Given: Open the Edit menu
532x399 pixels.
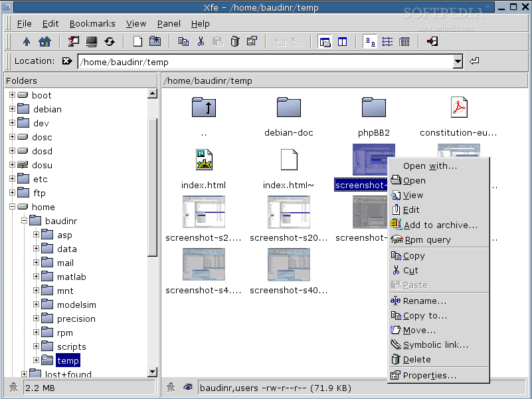Looking at the screenshot, I should (50, 24).
